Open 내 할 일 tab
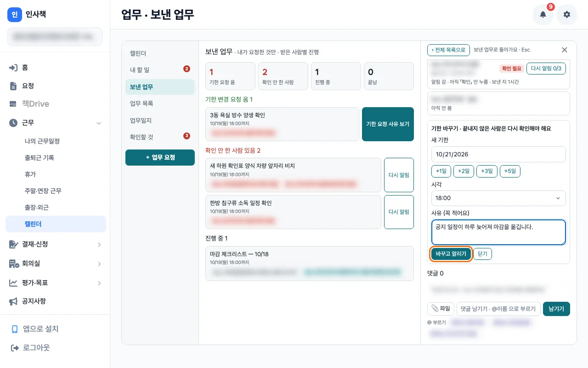 (x=160, y=70)
